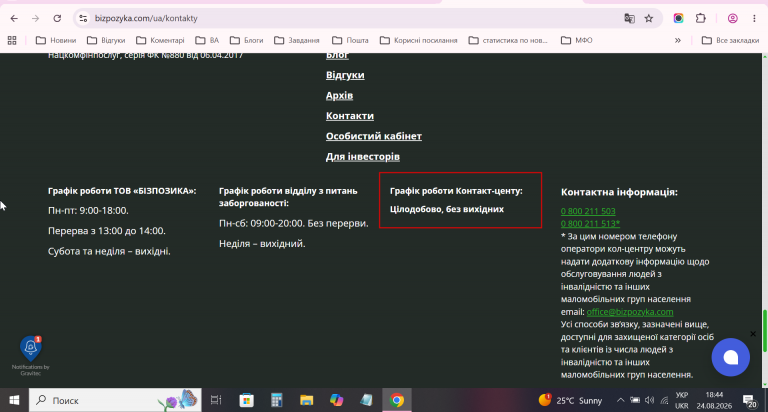Open Google Translate icon in address bar
The height and width of the screenshot is (412, 768).
tap(629, 19)
